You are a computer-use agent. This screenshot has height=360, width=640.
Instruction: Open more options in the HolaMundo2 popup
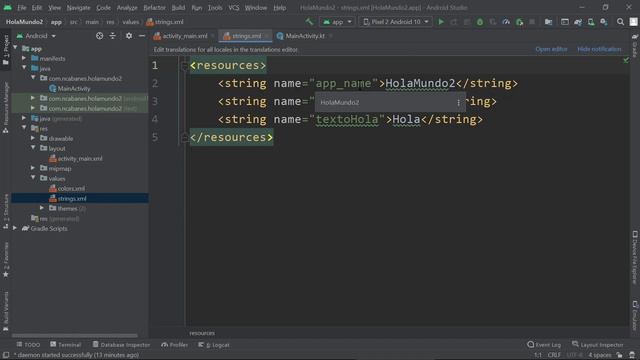458,102
